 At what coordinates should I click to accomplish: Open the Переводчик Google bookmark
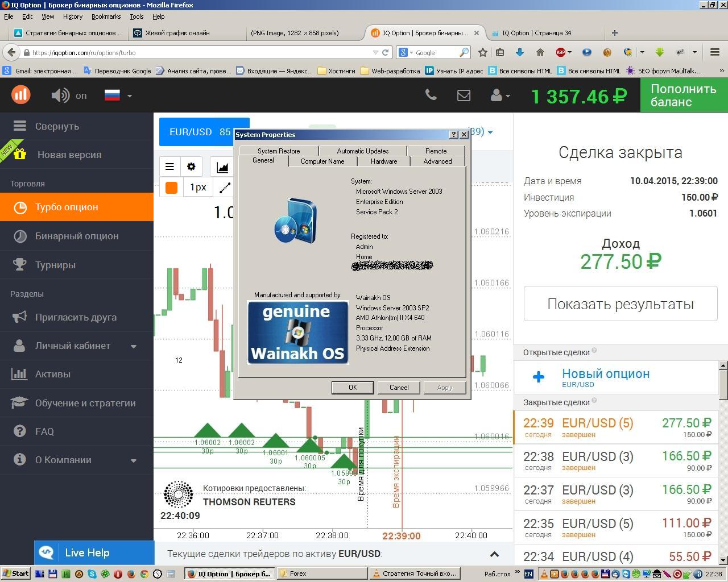pyautogui.click(x=117, y=71)
